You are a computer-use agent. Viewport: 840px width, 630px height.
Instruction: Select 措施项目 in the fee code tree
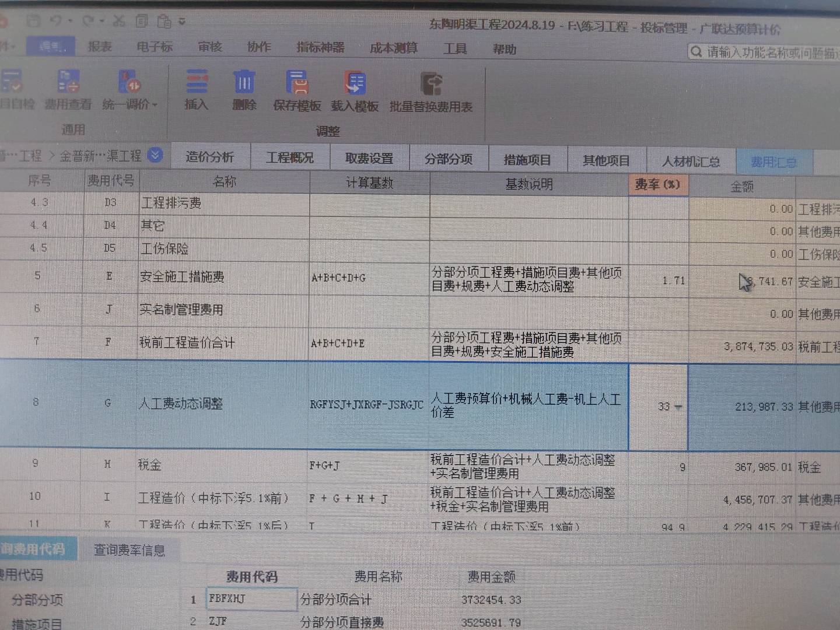[37, 624]
